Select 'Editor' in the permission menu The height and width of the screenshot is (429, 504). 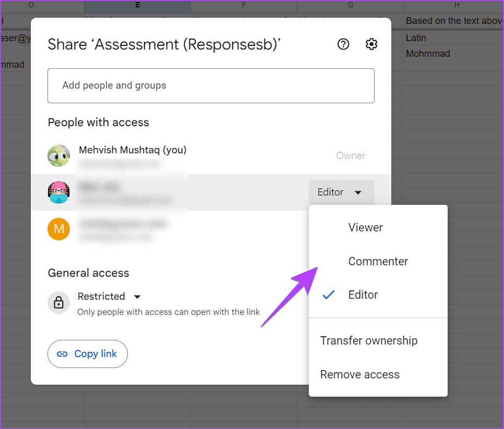[x=363, y=295]
